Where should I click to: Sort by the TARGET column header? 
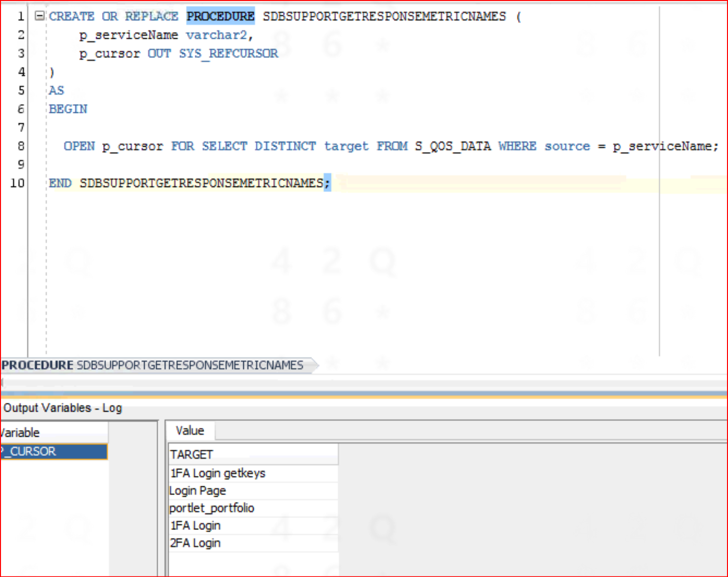click(x=253, y=455)
